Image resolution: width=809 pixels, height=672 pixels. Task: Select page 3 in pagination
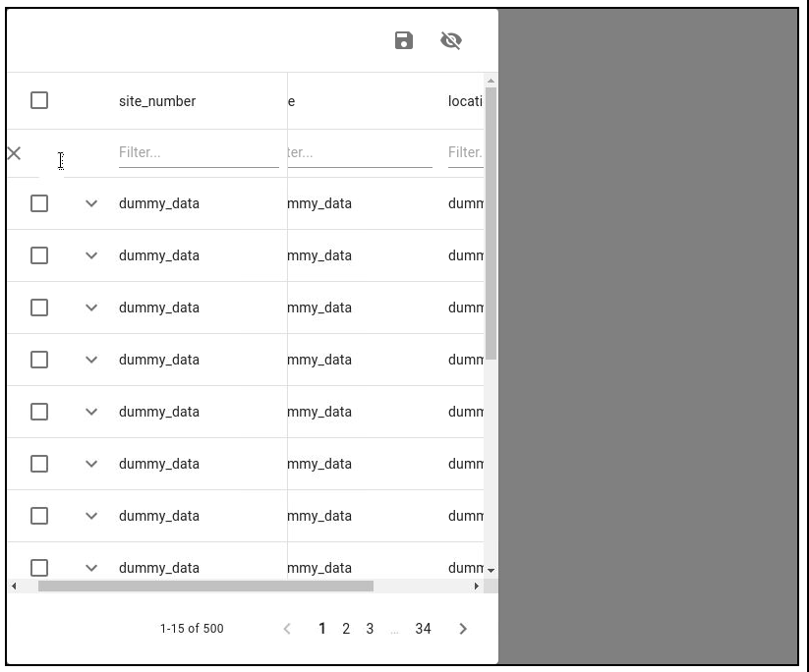(369, 629)
